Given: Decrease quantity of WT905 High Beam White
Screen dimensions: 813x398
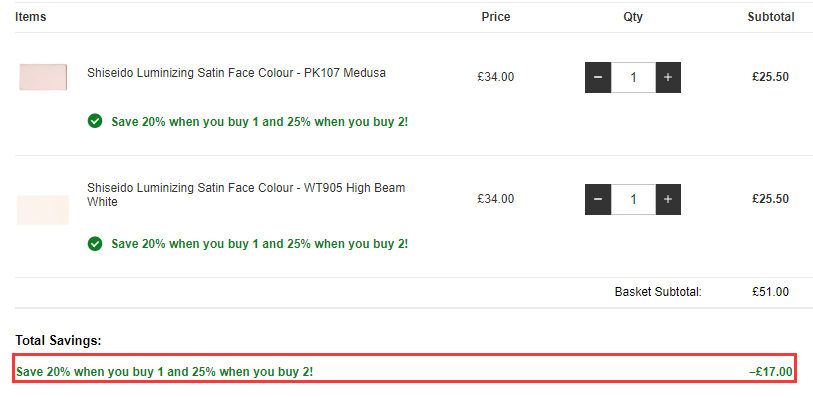Looking at the screenshot, I should coord(598,199).
